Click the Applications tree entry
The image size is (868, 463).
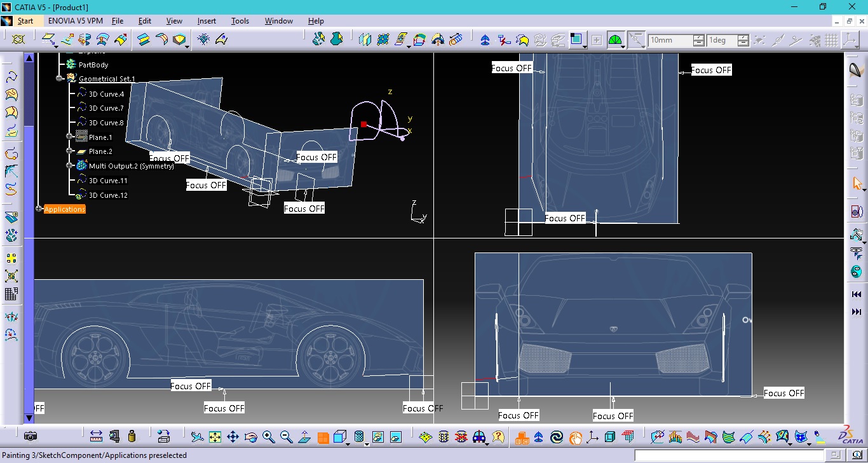tap(64, 209)
